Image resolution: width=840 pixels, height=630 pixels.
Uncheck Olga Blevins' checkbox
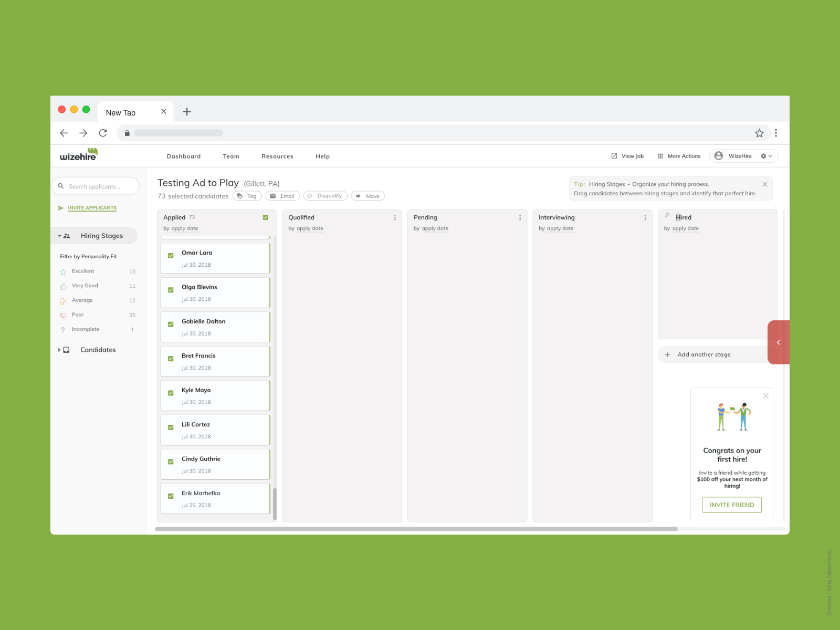click(x=171, y=290)
